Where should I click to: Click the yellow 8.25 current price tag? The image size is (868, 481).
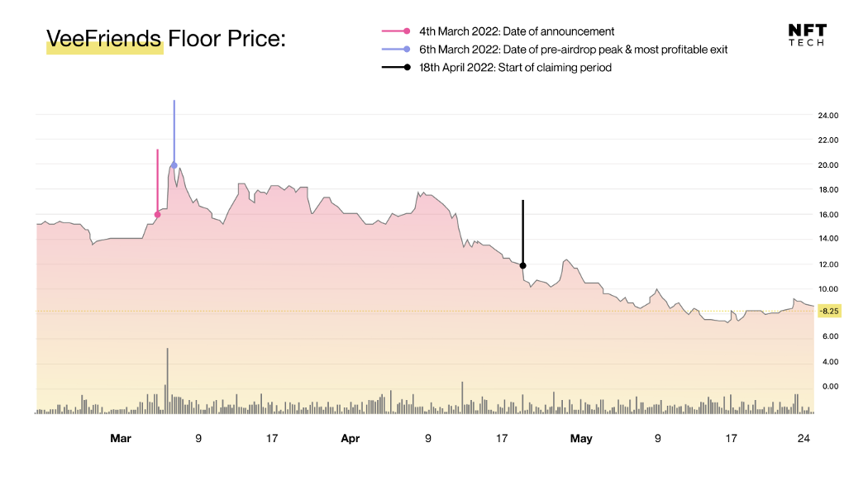pyautogui.click(x=828, y=312)
